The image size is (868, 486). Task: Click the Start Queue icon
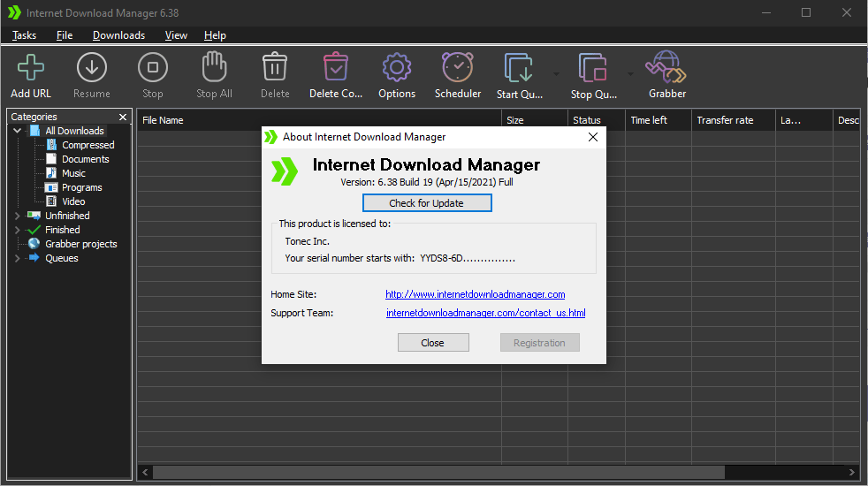[x=519, y=67]
